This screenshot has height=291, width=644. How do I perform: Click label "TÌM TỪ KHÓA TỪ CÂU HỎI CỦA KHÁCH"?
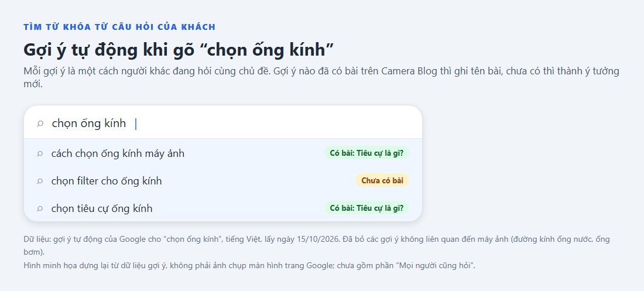[x=119, y=27]
